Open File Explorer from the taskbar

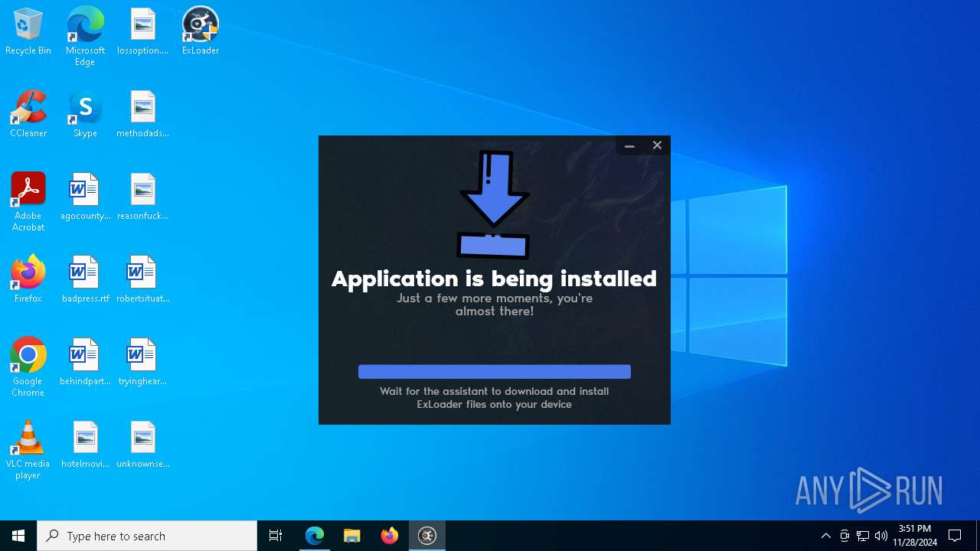click(352, 536)
